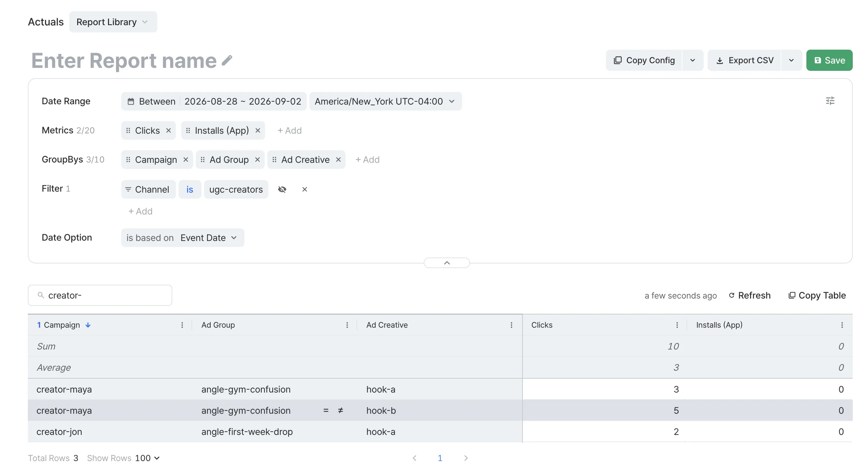Open the Clicks column options menu
This screenshot has width=868, height=470.
[677, 325]
